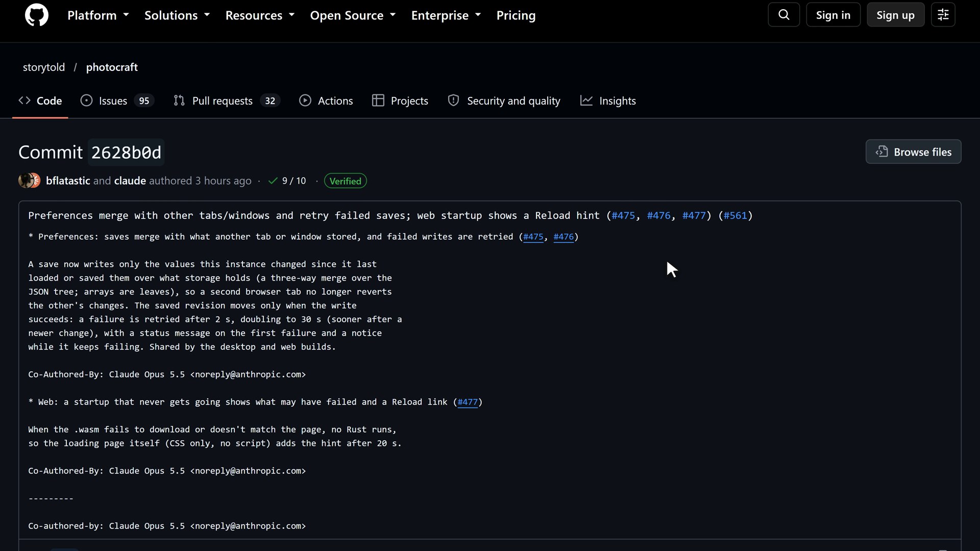Open claude's profile link

(130, 181)
